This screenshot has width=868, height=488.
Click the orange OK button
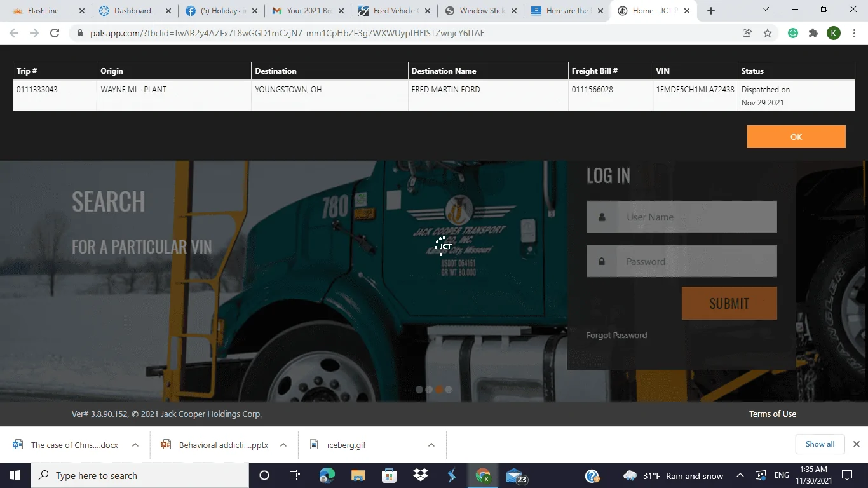coord(796,137)
